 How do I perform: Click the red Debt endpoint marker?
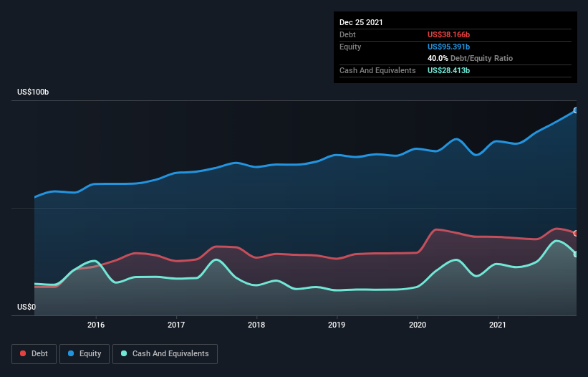(576, 234)
